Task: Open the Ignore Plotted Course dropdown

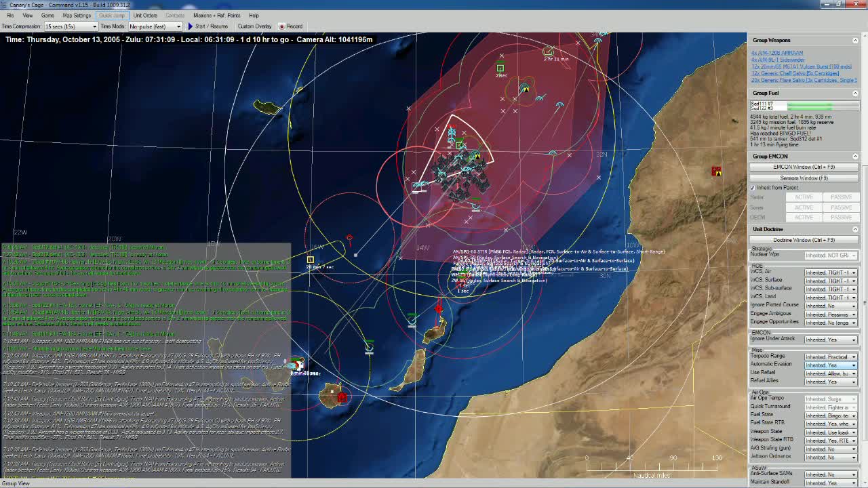Action: click(830, 306)
